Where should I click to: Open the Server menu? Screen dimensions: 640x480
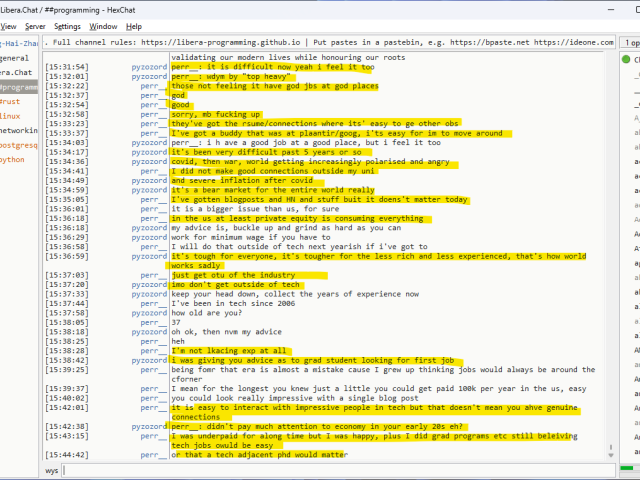(35, 26)
